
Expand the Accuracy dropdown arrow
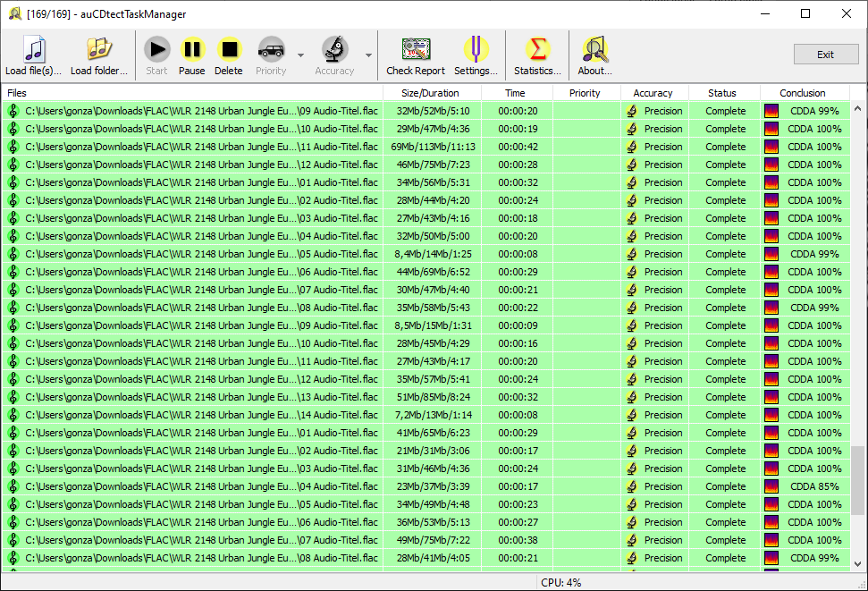[368, 55]
